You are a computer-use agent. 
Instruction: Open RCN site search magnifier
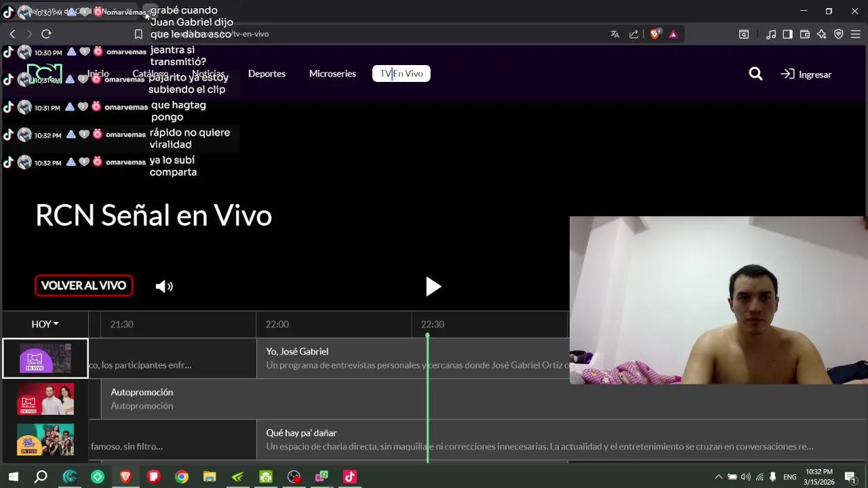(x=755, y=74)
